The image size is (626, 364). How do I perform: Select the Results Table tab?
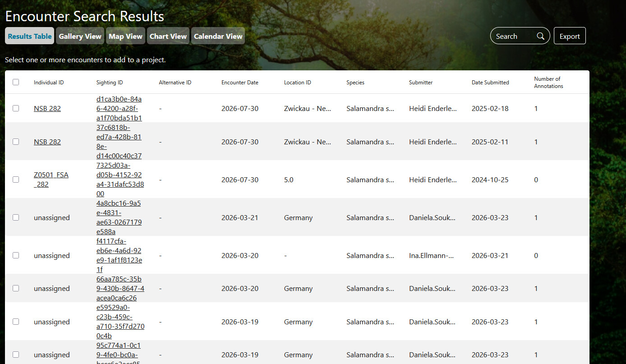(30, 36)
